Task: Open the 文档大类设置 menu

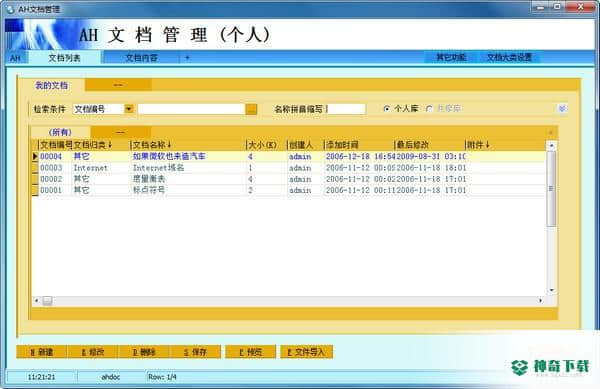Action: pyautogui.click(x=509, y=57)
